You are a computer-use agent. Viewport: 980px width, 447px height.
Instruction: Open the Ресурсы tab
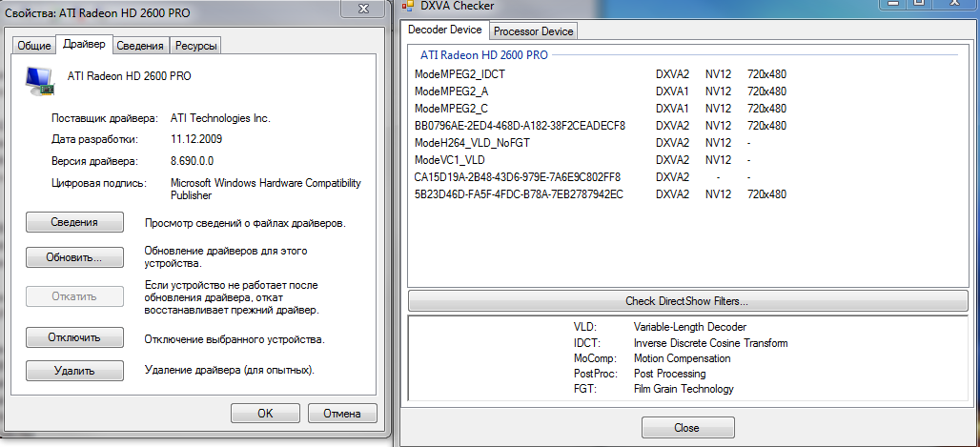coord(196,46)
